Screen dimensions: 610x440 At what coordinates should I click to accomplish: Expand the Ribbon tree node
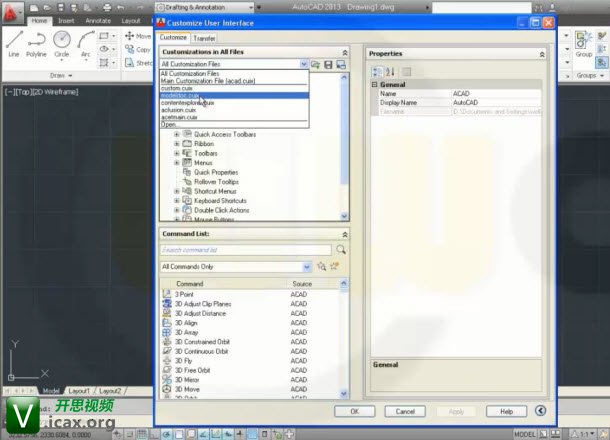pos(177,144)
